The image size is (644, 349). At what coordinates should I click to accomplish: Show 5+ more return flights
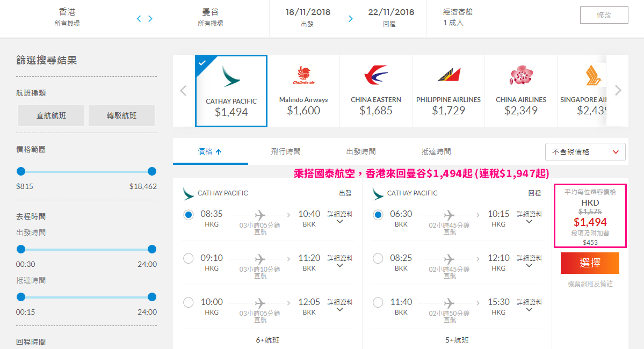[x=457, y=340]
